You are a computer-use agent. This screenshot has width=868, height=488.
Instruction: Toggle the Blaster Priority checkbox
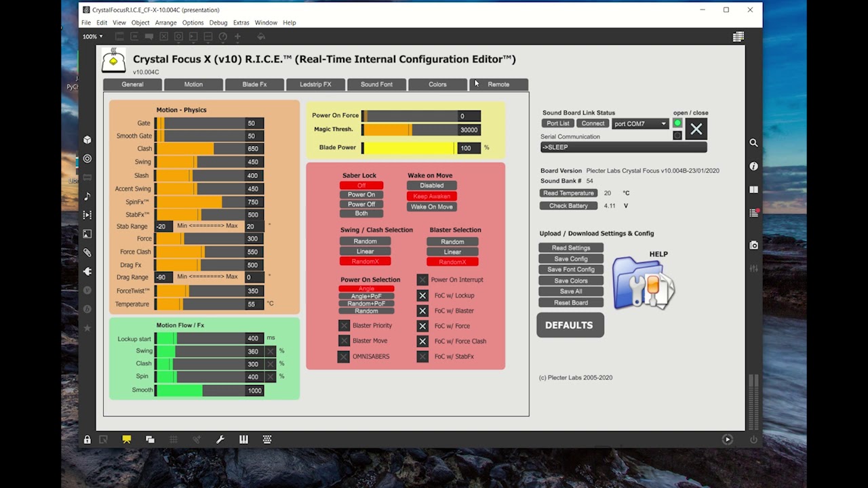click(344, 325)
